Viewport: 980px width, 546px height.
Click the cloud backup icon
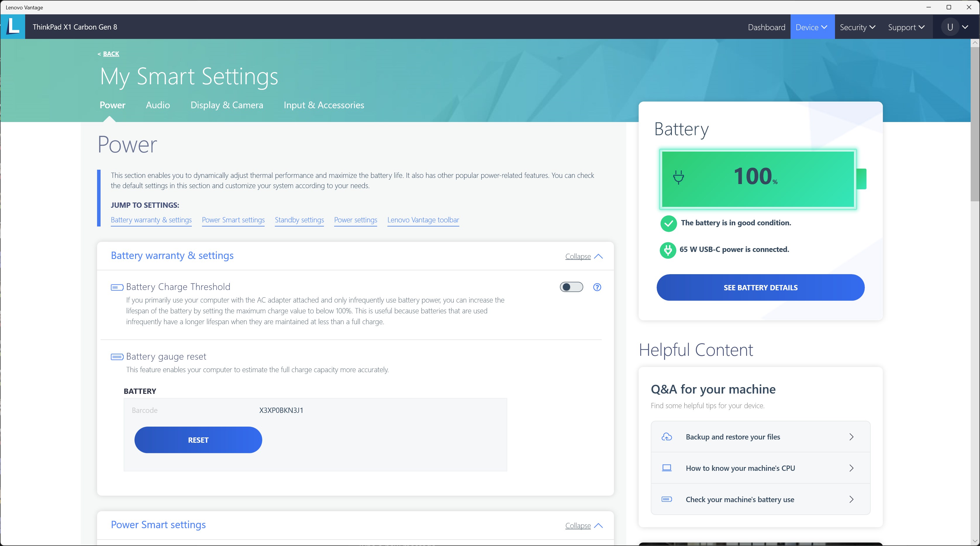[667, 437]
